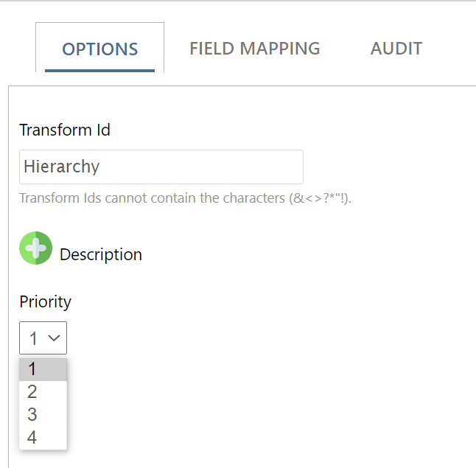Place the cursor after the word Hierarchy
The height and width of the screenshot is (468, 476).
pyautogui.click(x=100, y=167)
